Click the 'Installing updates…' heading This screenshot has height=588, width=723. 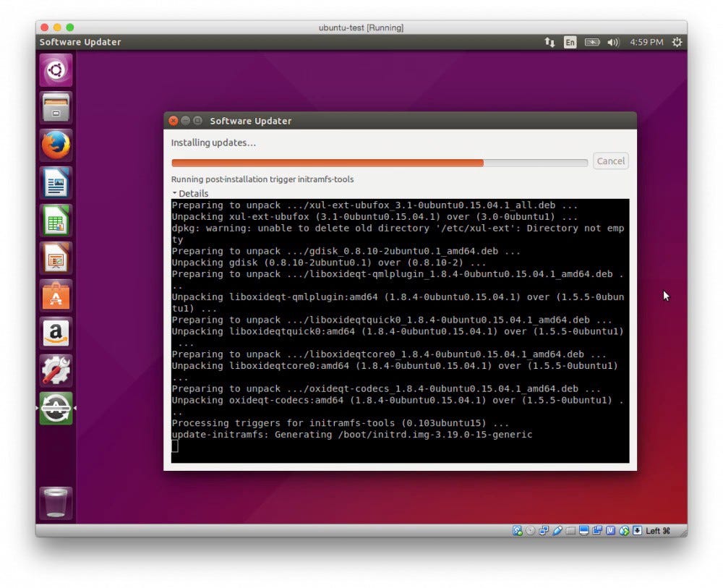[x=213, y=143]
